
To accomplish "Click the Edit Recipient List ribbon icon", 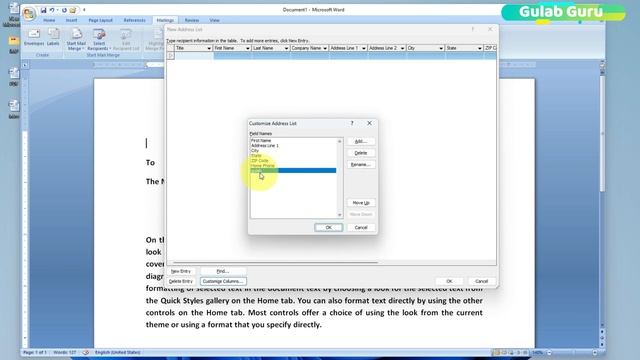I will [126, 39].
